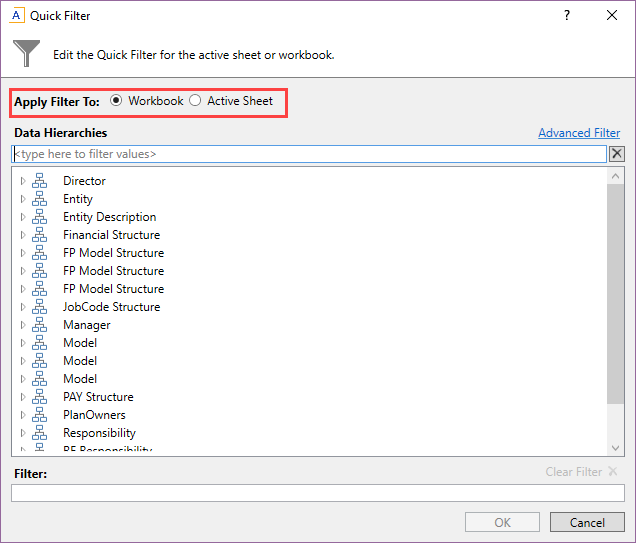The width and height of the screenshot is (636, 543).
Task: Select the PlanOwners tree item
Action: coord(94,415)
